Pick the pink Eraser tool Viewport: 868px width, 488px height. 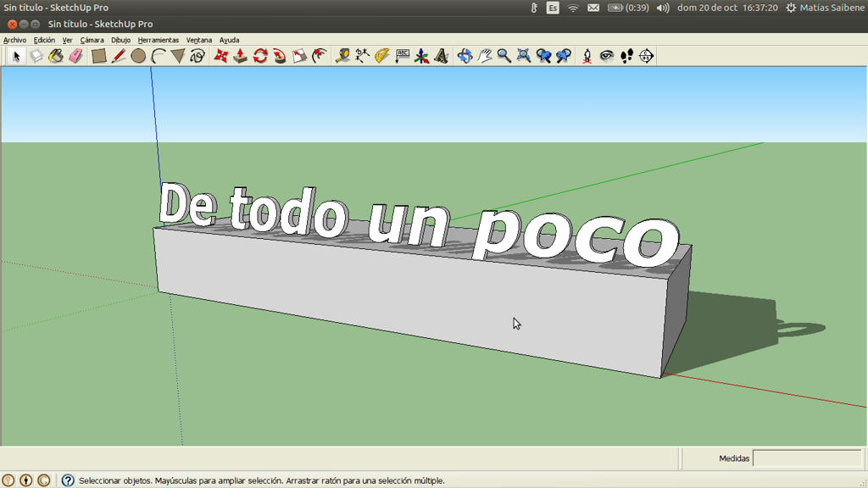point(75,56)
